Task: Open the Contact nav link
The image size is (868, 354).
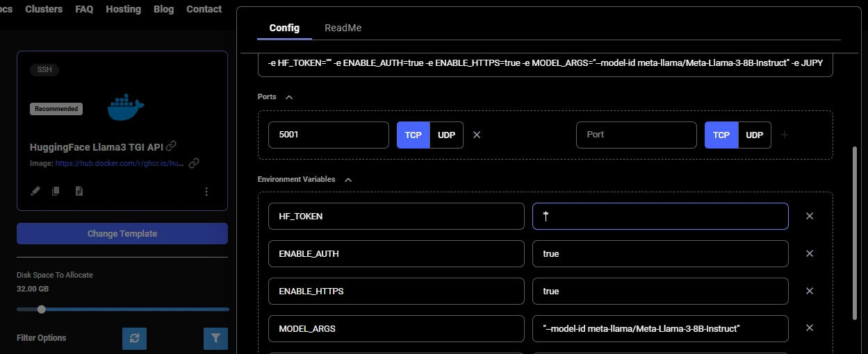Action: click(204, 9)
